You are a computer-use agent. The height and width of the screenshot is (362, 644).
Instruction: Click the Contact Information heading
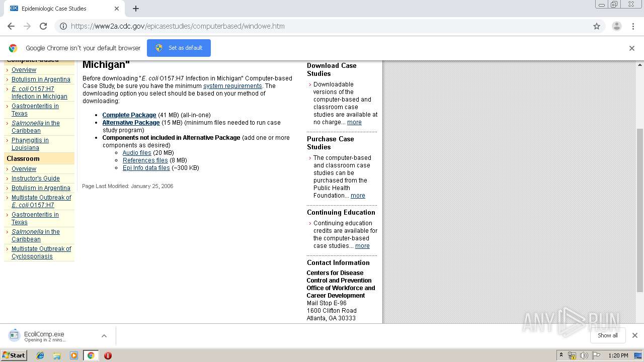338,262
